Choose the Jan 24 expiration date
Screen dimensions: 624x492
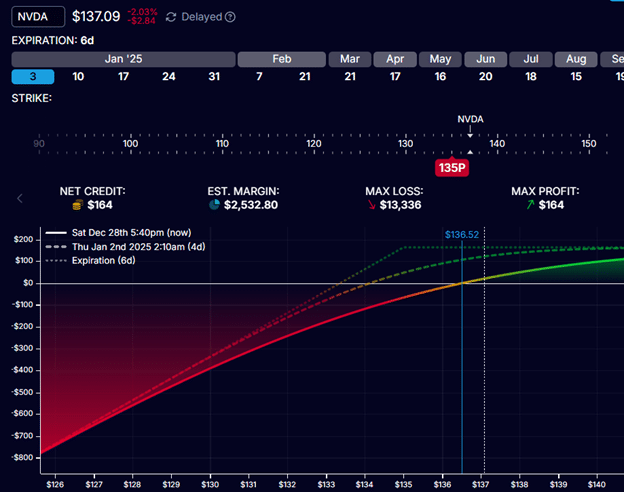[x=169, y=76]
